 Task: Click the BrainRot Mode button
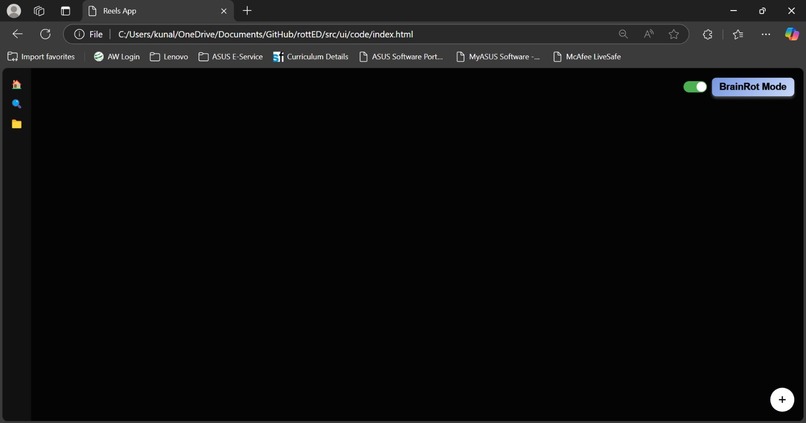point(753,87)
